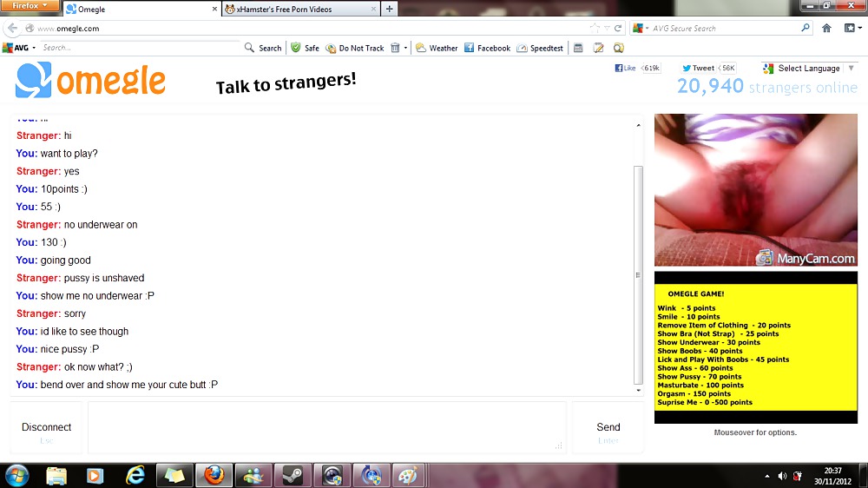Click the Omegle logo
Screen dimensions: 868x488
coord(90,81)
